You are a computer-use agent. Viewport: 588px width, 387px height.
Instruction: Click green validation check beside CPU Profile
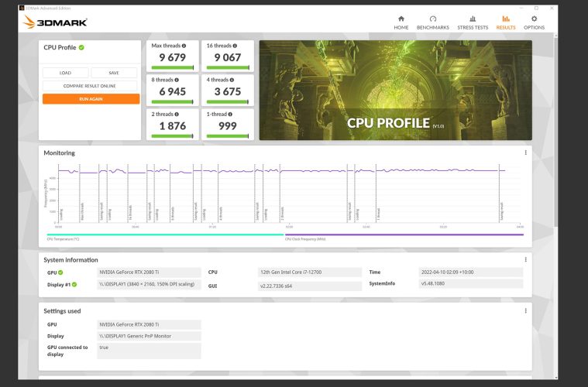click(x=81, y=47)
